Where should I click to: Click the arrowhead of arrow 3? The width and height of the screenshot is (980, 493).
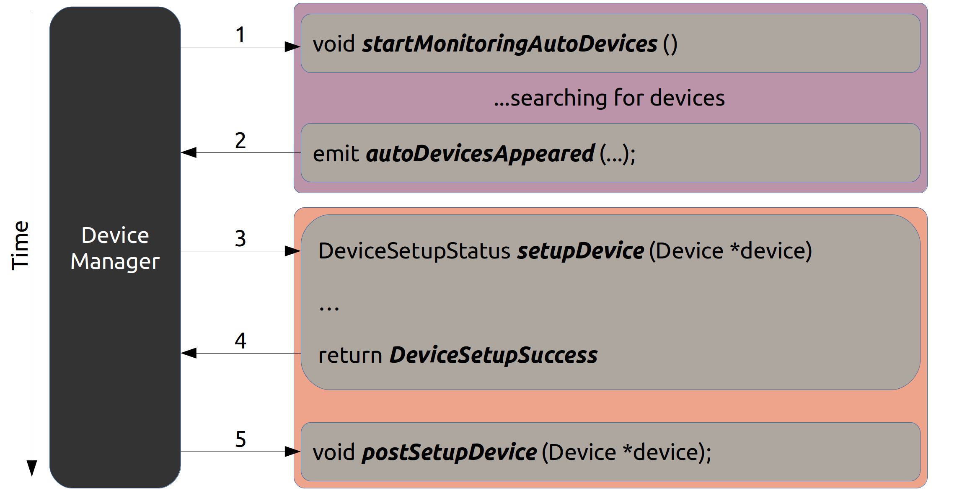[x=292, y=251]
